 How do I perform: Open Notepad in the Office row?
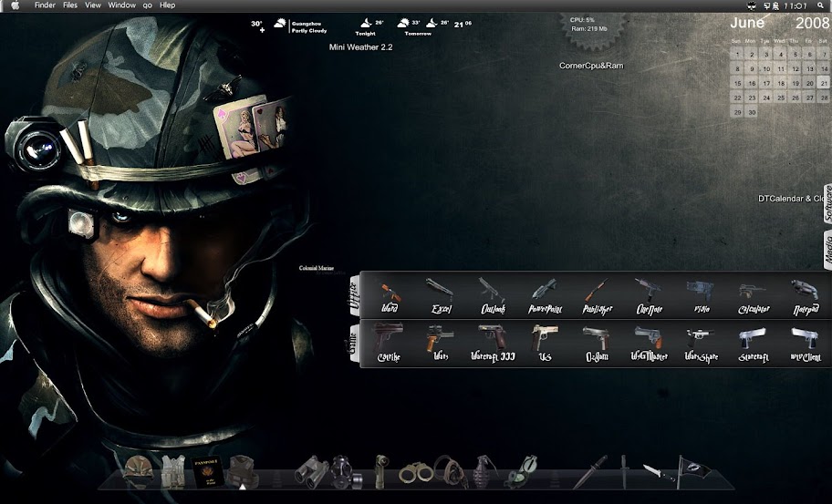806,297
